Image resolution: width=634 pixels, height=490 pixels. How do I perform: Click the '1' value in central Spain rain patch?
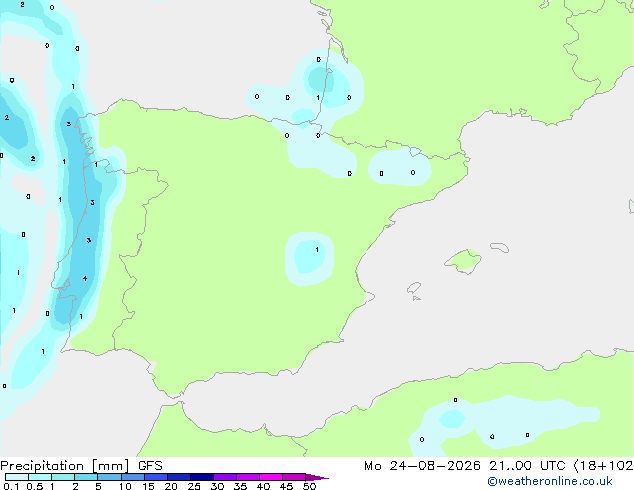coord(317,250)
